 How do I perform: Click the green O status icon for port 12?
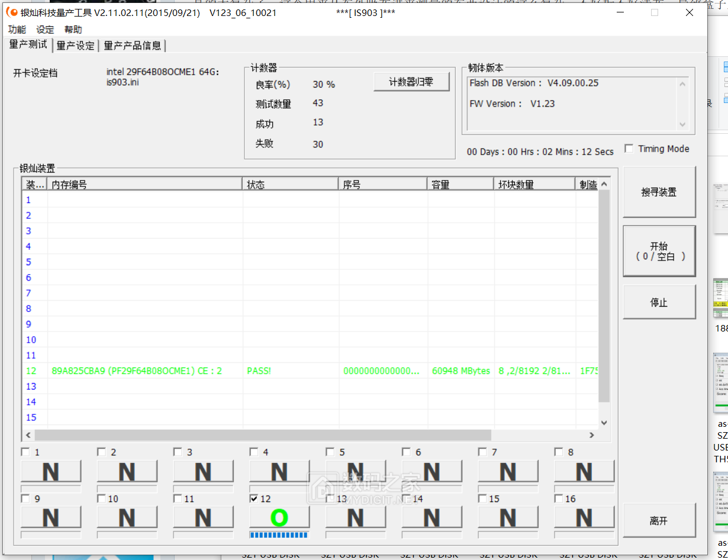point(279,518)
